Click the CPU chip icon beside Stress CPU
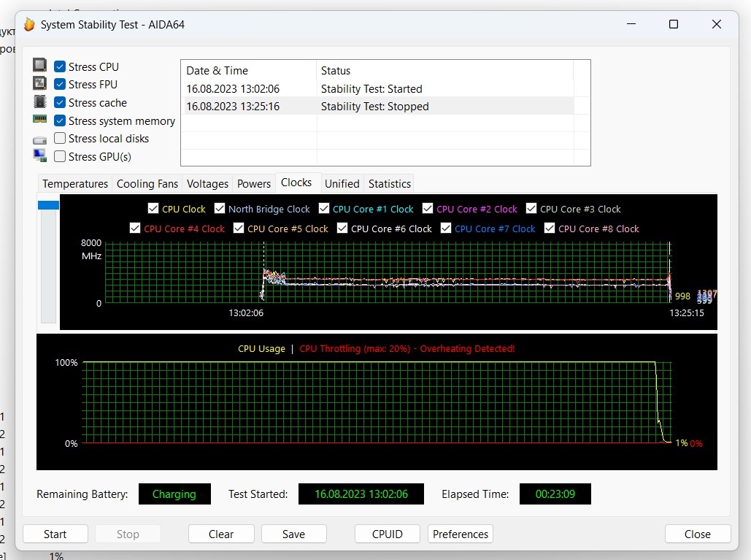Viewport: 751px width, 560px height. tap(40, 66)
